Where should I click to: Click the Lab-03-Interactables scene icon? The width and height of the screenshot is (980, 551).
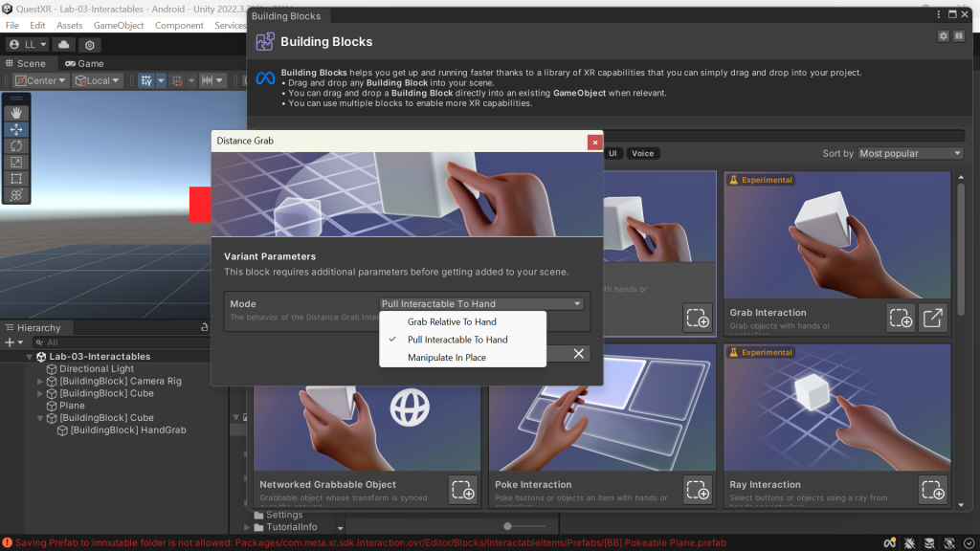coord(41,357)
